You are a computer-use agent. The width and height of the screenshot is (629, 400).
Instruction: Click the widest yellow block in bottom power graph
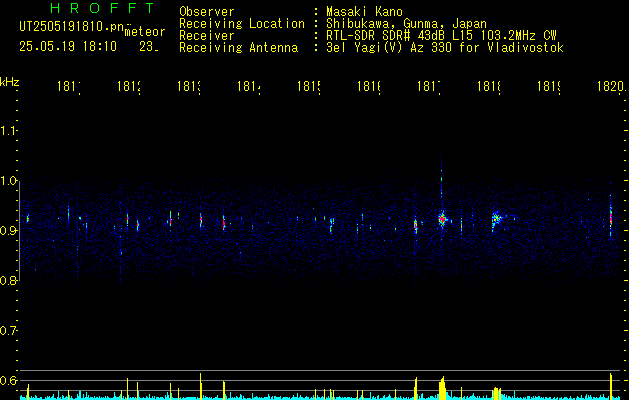coord(442,388)
